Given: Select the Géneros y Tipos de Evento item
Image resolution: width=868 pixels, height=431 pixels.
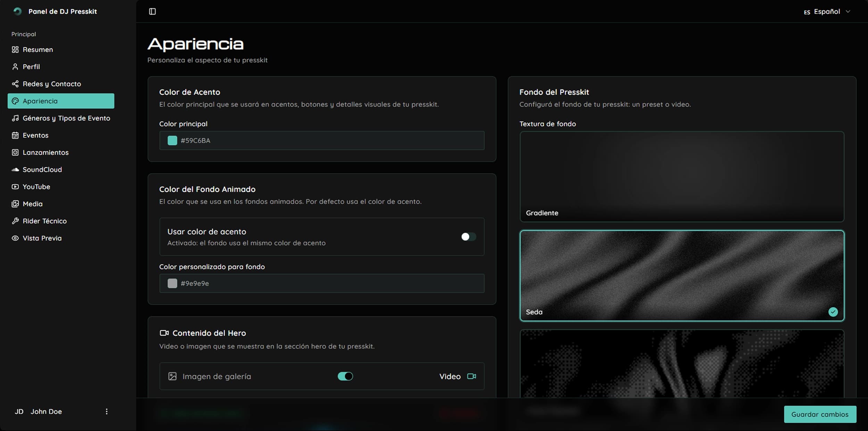Looking at the screenshot, I should click(x=67, y=118).
